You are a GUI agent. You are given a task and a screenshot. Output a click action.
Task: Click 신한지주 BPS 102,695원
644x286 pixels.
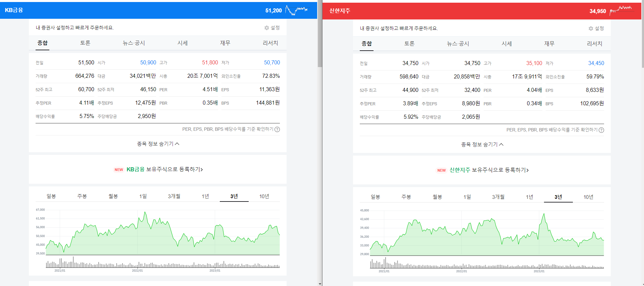[592, 103]
